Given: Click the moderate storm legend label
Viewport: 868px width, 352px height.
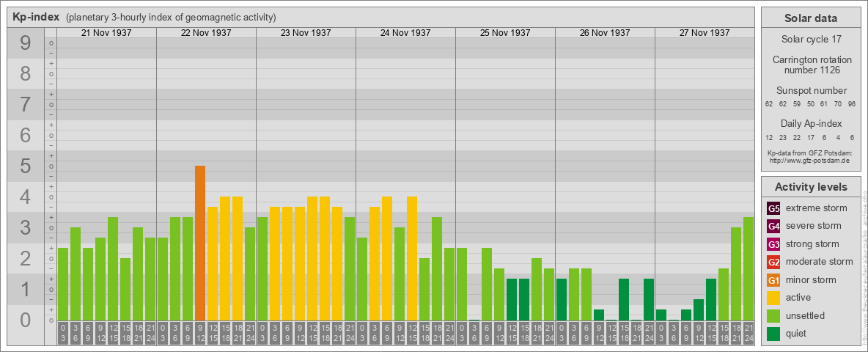Looking at the screenshot, I should click(x=820, y=262).
